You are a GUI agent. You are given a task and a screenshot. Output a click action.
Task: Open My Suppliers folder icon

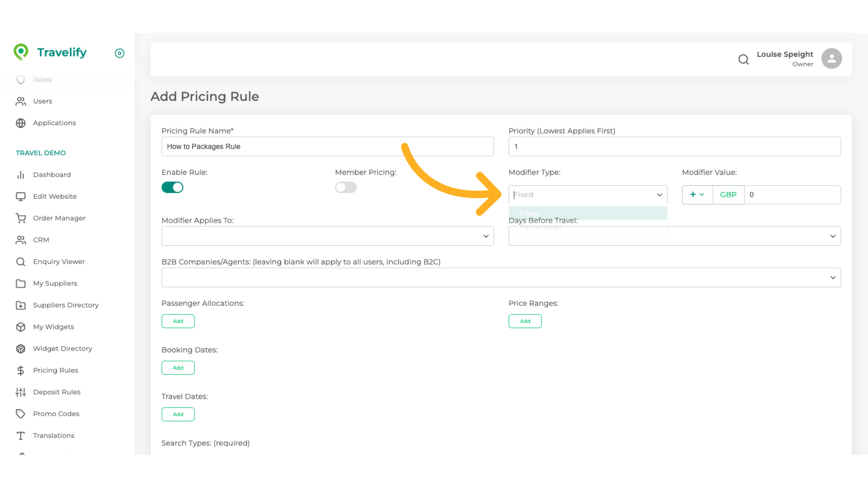[x=21, y=283]
